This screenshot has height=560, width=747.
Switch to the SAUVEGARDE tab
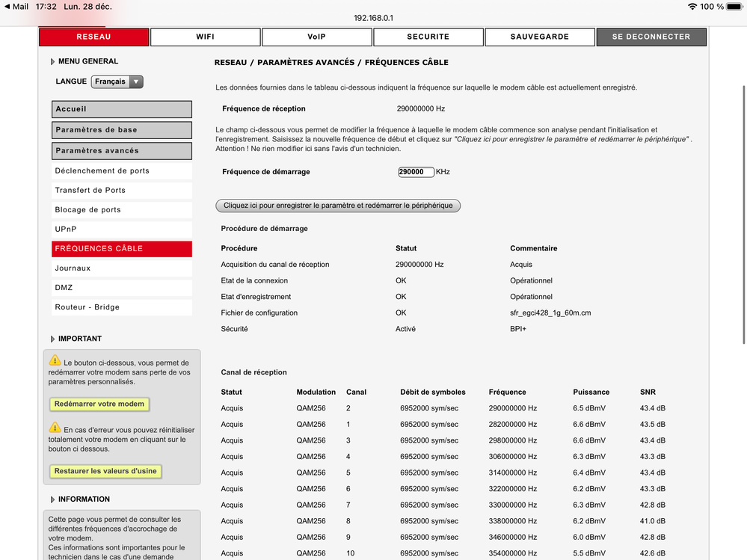tap(539, 37)
